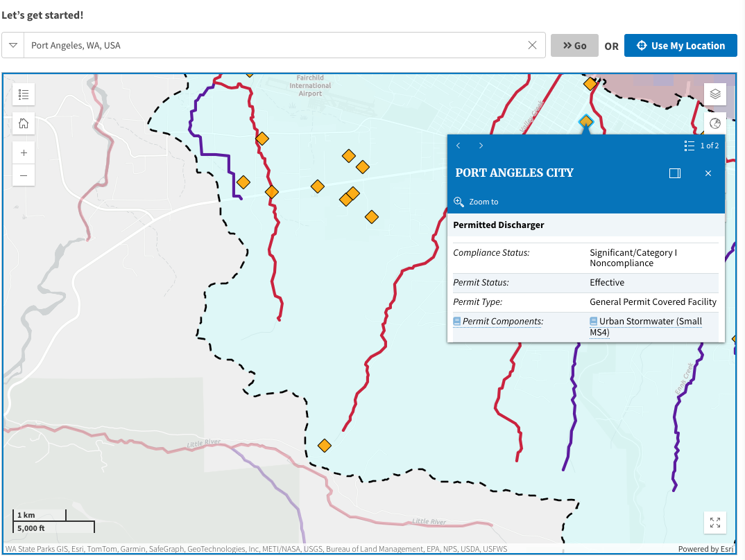
Task: Zoom in on the map
Action: (x=24, y=153)
